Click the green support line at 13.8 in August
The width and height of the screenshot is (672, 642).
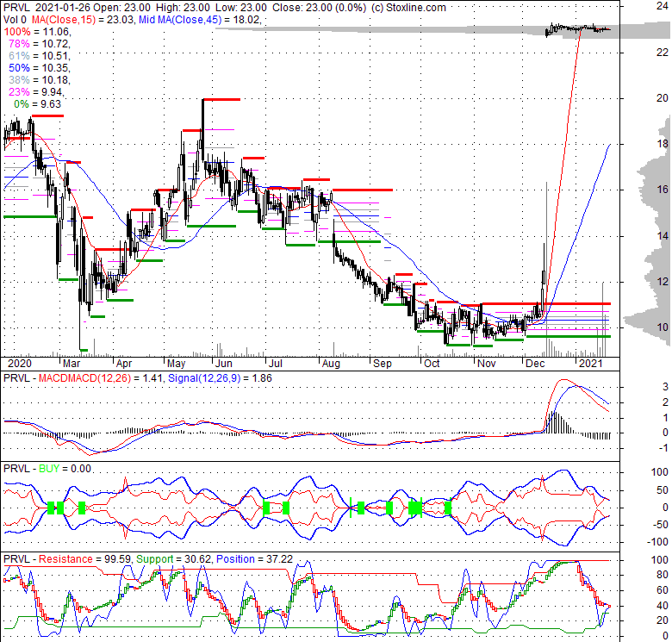pyautogui.click(x=349, y=241)
